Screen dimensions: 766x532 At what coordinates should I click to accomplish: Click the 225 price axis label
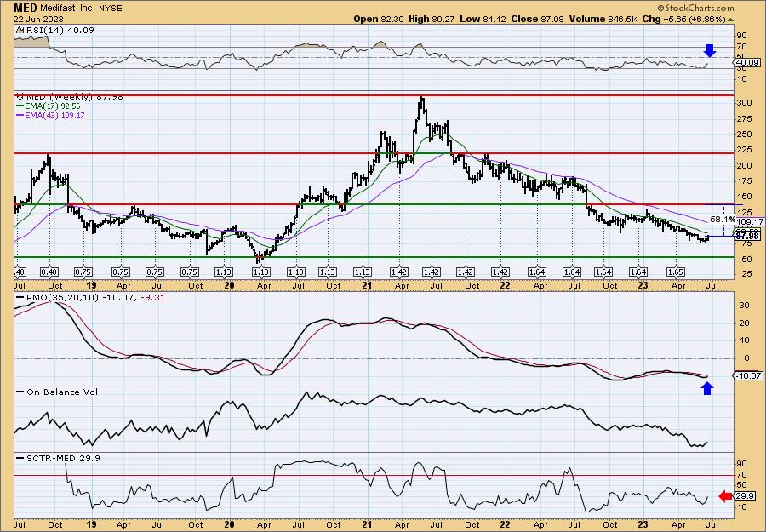[745, 150]
